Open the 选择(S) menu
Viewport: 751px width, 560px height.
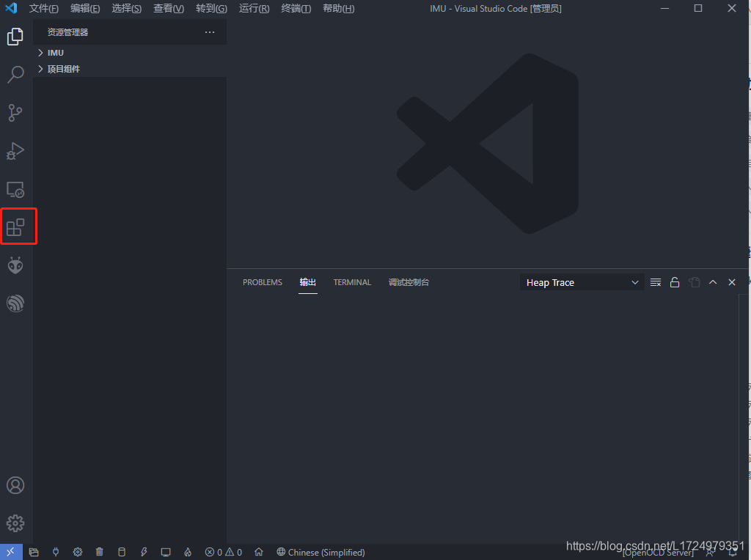pos(126,9)
